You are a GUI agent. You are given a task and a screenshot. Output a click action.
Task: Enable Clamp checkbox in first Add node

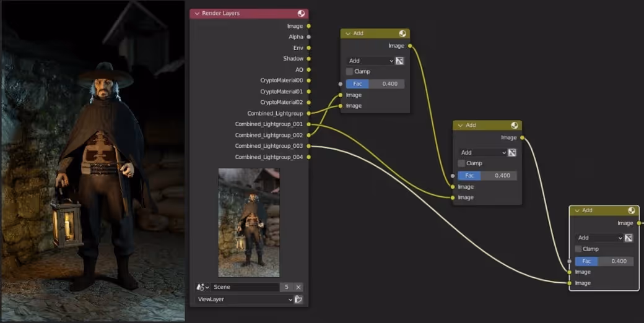[x=349, y=72]
